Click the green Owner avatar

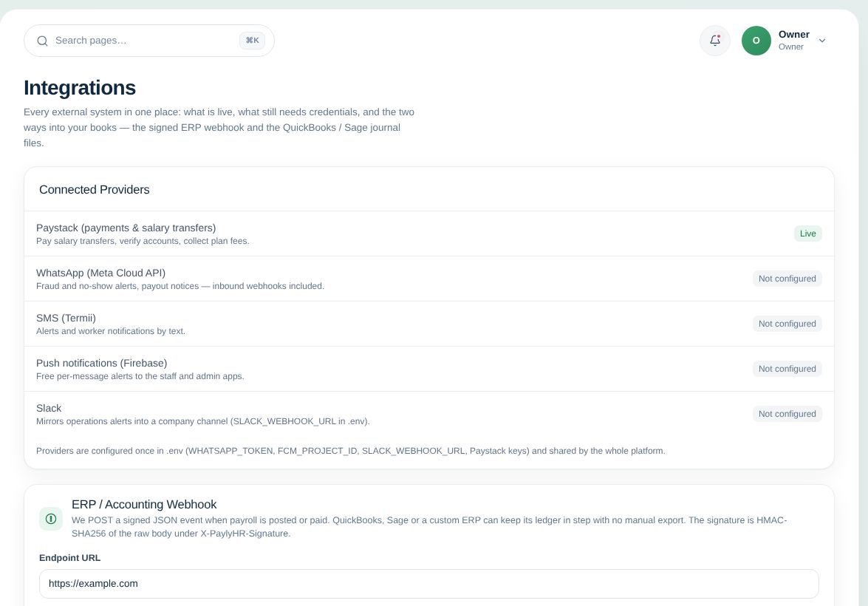756,41
